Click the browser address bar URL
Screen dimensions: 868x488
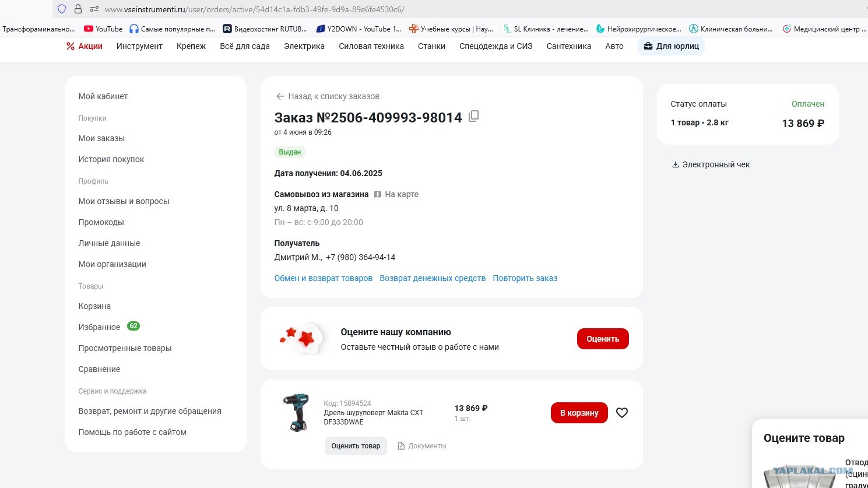click(255, 9)
